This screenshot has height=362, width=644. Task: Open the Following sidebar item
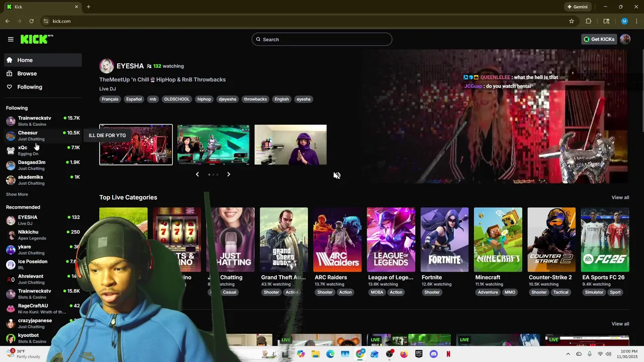click(x=43, y=87)
